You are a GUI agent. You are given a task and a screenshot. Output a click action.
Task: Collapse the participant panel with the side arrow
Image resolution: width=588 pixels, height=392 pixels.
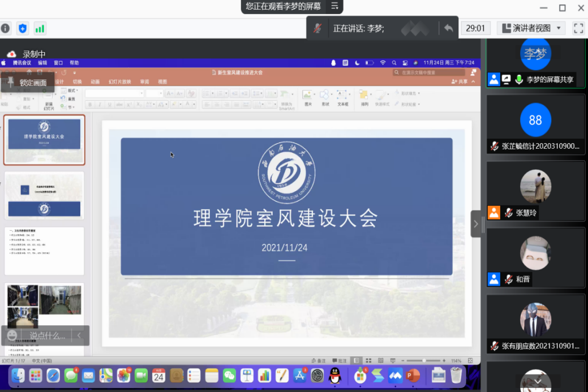coord(475,224)
